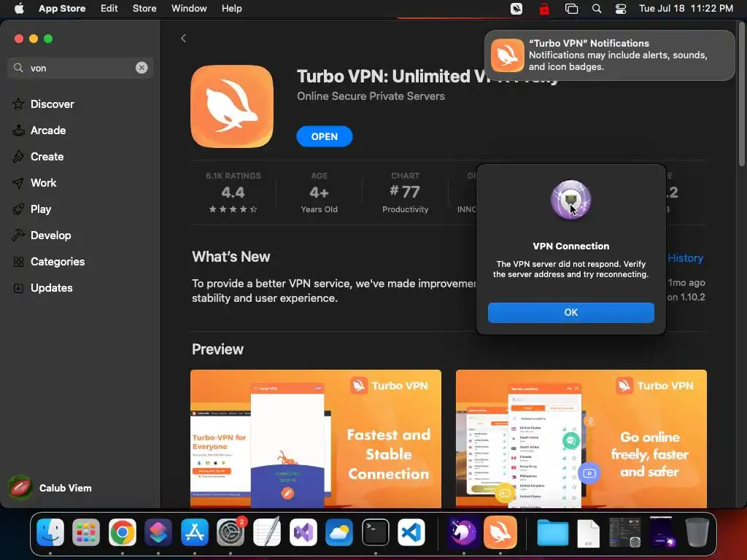Click the VPN Connection dialog icon
Viewport: 747px width, 560px height.
pyautogui.click(x=570, y=200)
